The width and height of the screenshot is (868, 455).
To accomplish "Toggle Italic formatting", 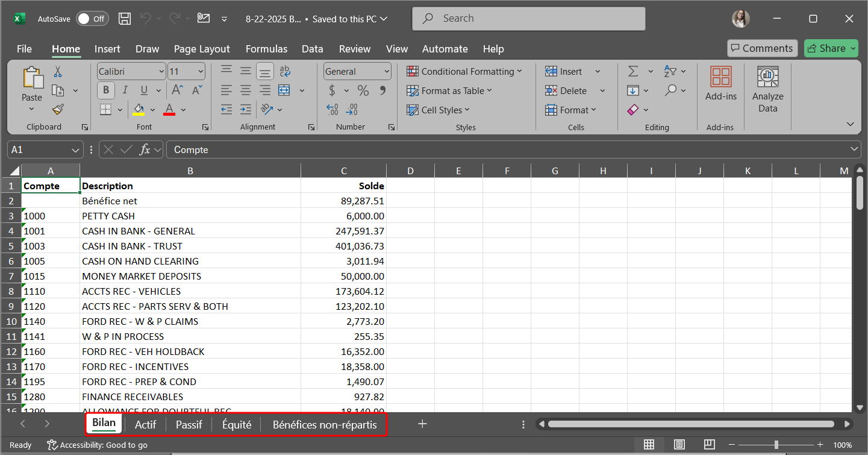I will (x=125, y=90).
